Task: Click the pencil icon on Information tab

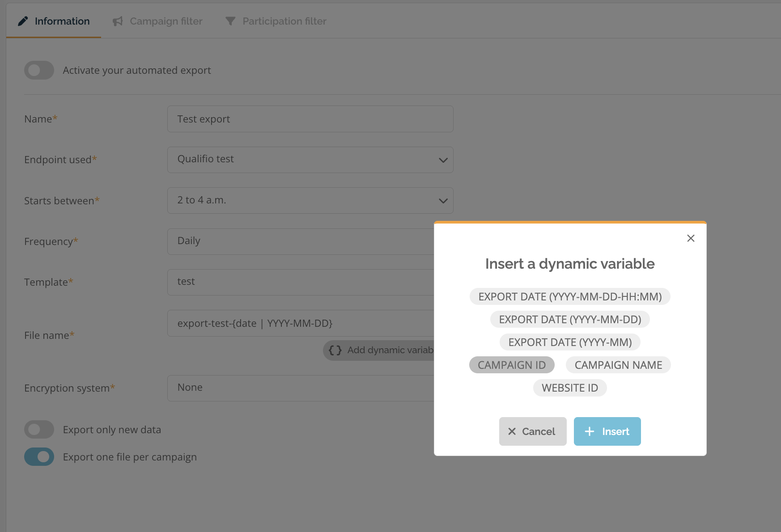Action: pos(23,21)
